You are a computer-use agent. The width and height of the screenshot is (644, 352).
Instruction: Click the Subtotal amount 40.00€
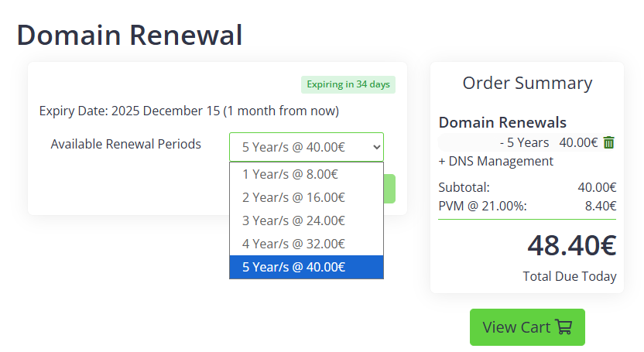[597, 187]
